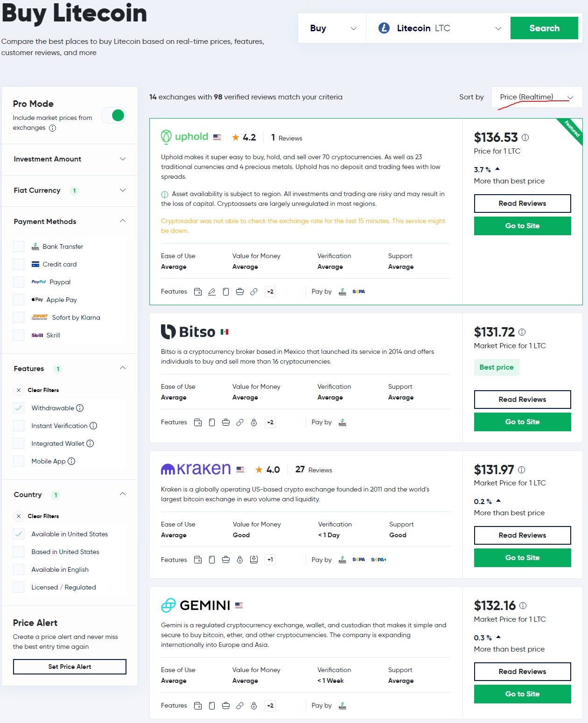Click chain link feature icon in Uphold card

pos(254,292)
